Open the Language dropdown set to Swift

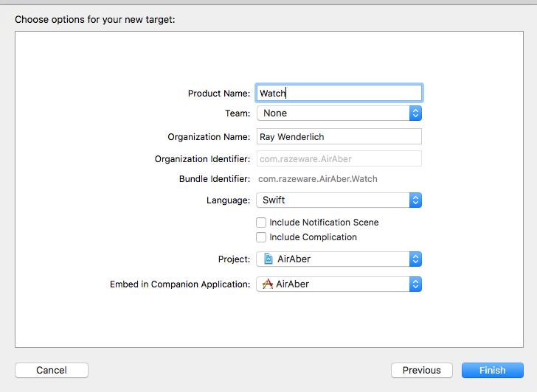(x=333, y=200)
